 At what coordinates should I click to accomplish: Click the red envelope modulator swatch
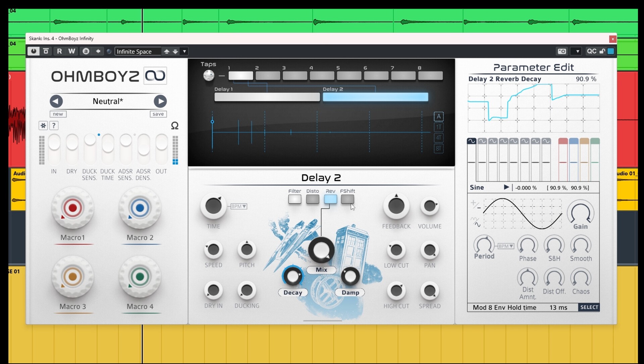[x=563, y=141]
